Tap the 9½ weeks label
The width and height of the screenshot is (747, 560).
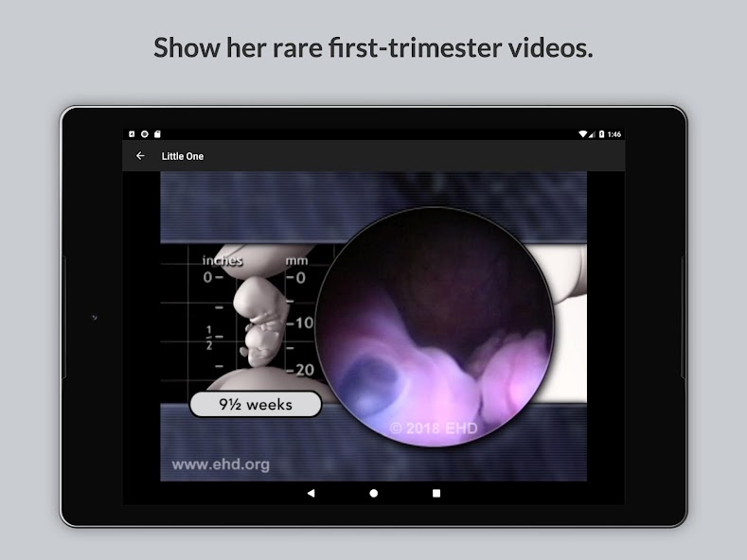point(256,405)
